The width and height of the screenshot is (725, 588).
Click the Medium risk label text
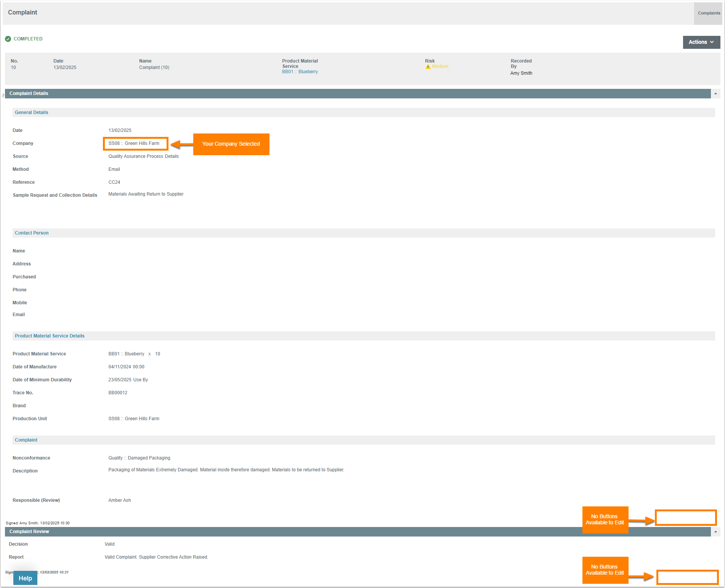pos(440,66)
